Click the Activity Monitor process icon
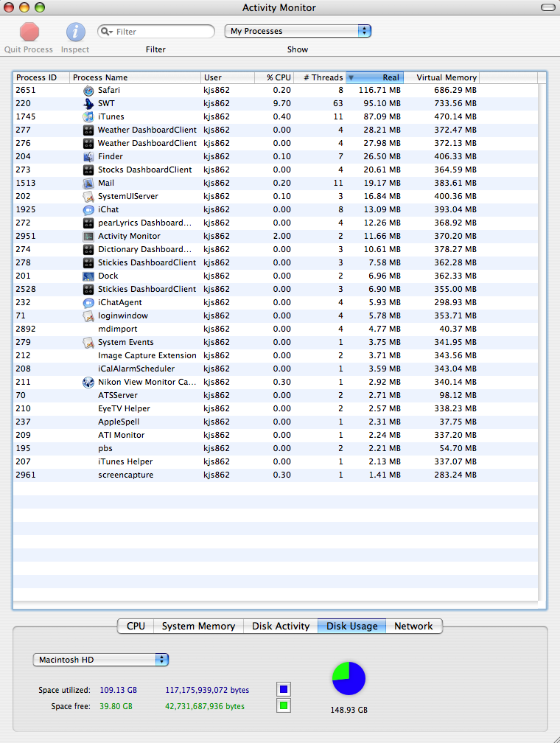 coord(88,237)
